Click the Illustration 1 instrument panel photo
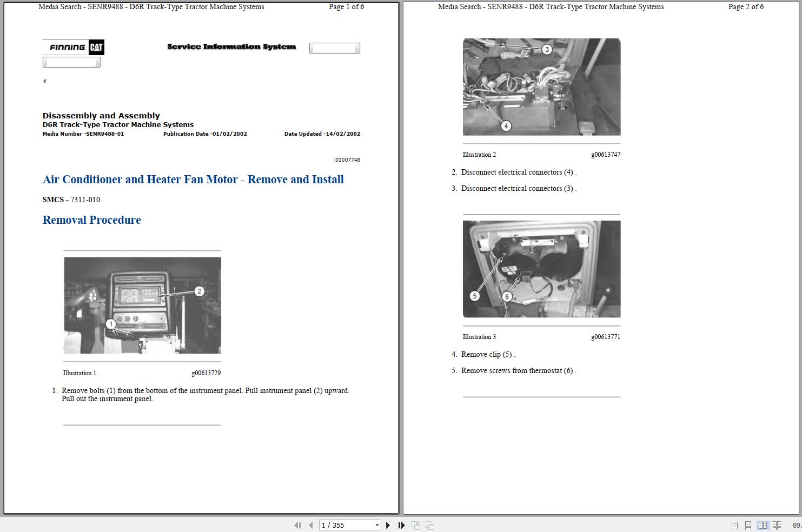 coord(143,305)
